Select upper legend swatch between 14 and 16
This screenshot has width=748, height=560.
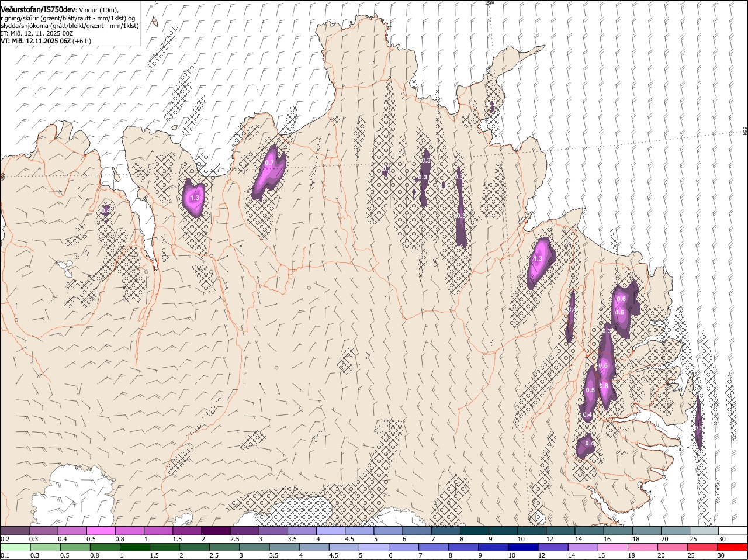(590, 530)
